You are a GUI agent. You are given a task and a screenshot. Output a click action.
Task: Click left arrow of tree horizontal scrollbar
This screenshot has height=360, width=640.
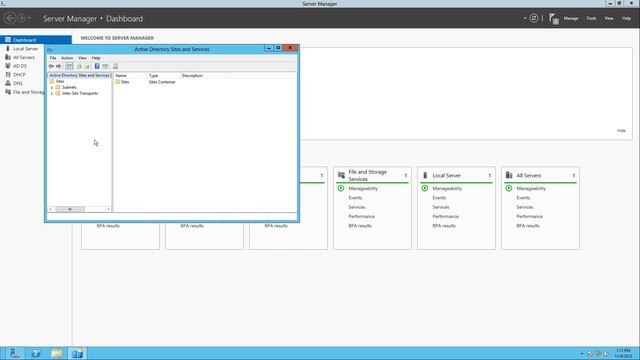tap(51, 209)
